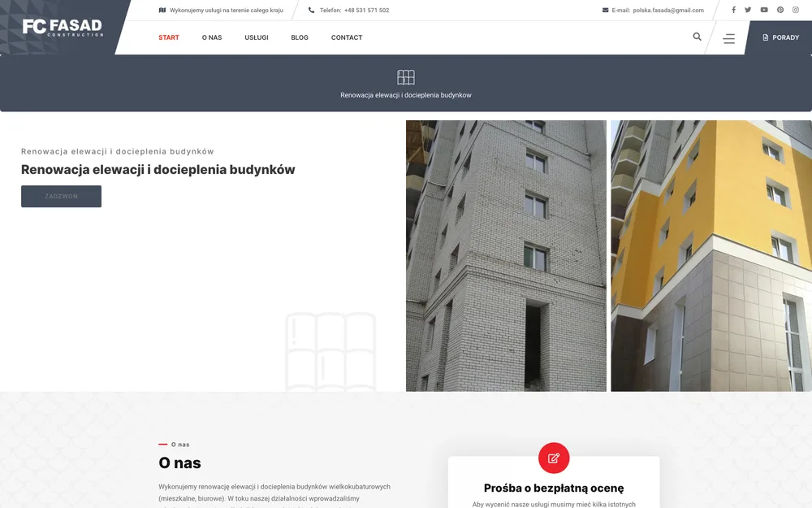812x508 pixels.
Task: Go to the START menu item
Action: pos(169,37)
